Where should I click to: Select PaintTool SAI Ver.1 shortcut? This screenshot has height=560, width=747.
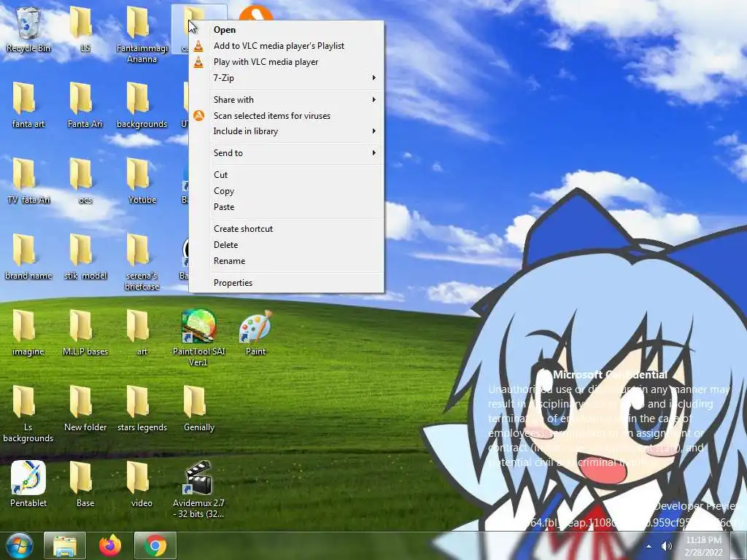click(x=198, y=338)
